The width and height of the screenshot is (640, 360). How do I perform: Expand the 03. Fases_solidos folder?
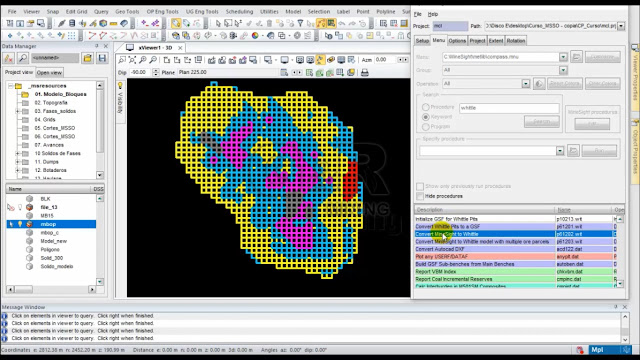[x=18, y=111]
